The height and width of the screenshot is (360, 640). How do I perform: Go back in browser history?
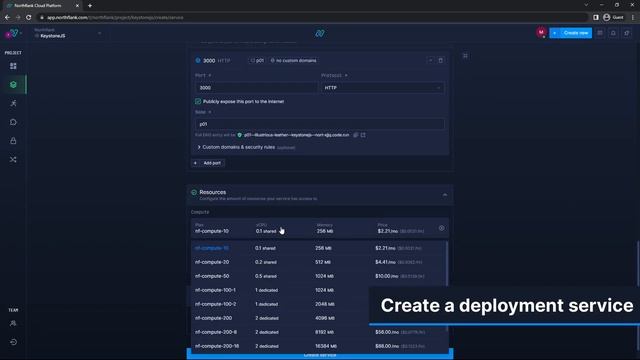pyautogui.click(x=7, y=18)
